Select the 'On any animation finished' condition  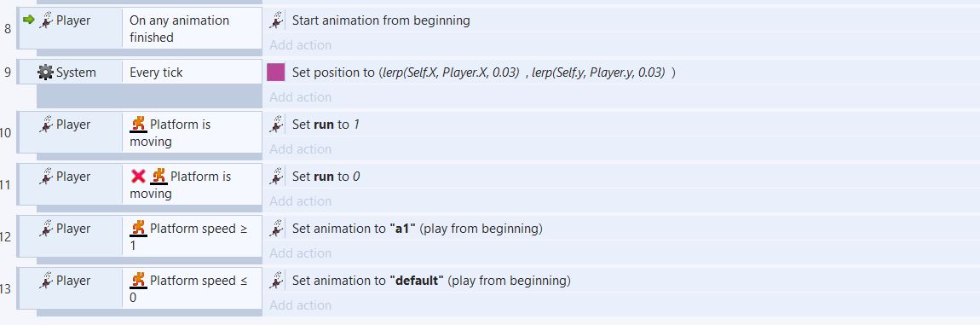pyautogui.click(x=192, y=28)
